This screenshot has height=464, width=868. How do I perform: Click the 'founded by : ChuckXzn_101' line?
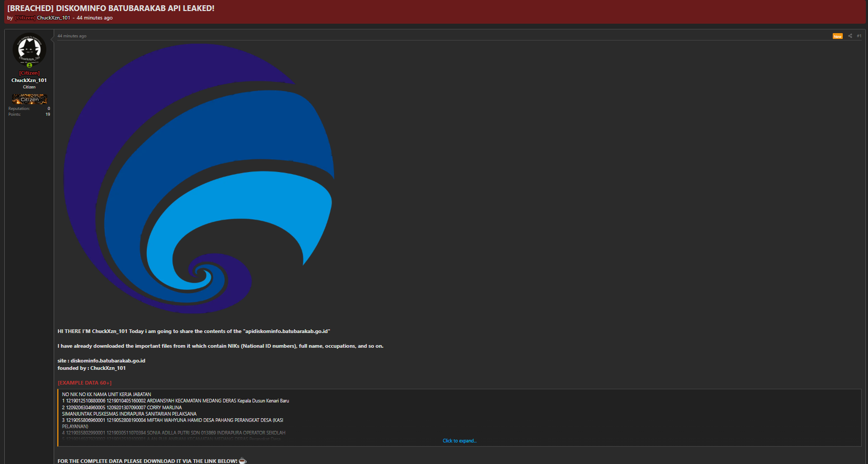pos(92,368)
